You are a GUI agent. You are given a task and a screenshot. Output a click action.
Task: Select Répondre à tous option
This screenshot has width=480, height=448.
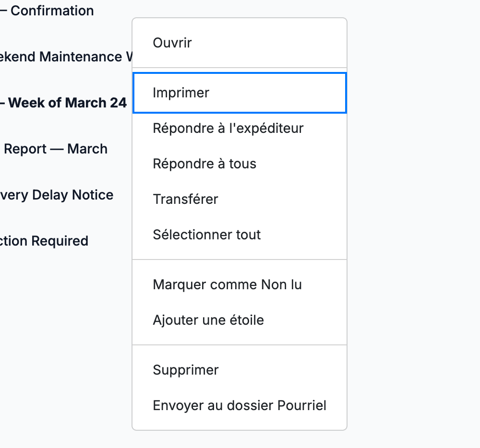[x=240, y=164]
